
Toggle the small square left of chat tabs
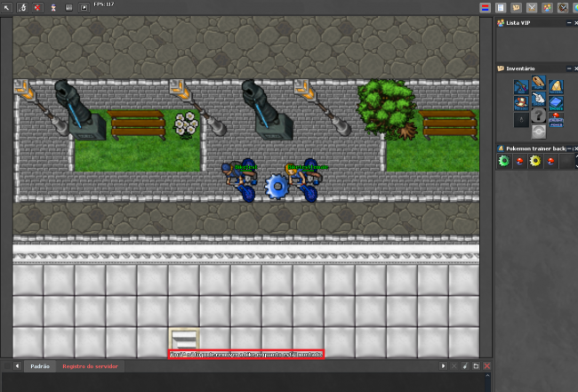(x=6, y=366)
